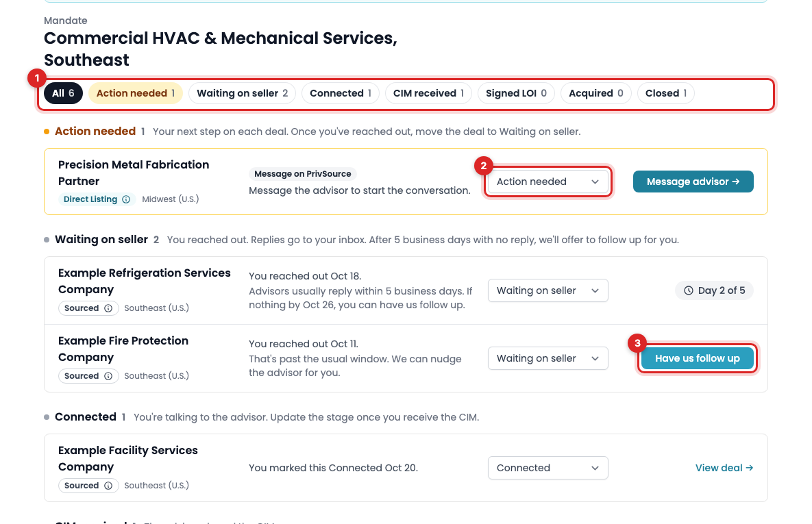
Task: Click the orange Action needed section heading
Action: pyautogui.click(x=95, y=132)
